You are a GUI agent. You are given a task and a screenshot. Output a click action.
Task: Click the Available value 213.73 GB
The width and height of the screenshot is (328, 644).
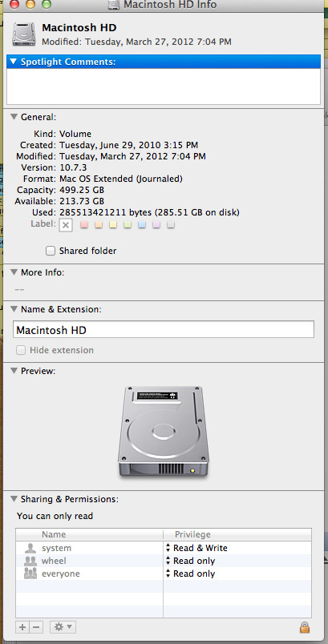point(82,201)
